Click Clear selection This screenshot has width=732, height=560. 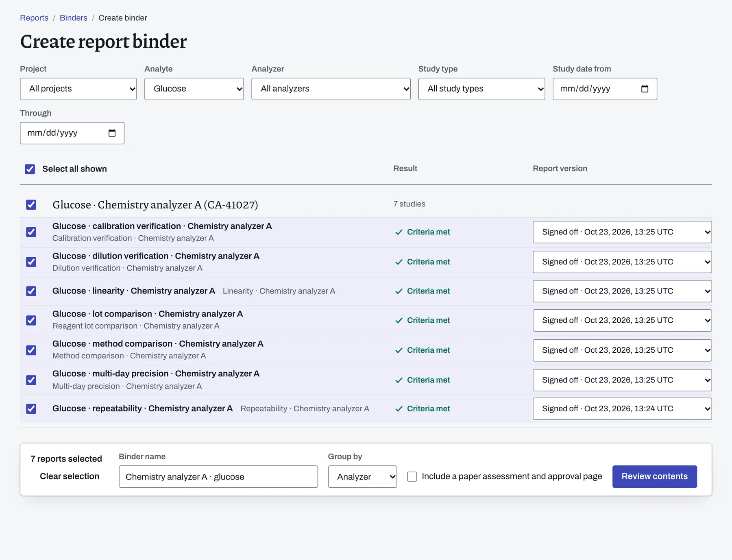[x=70, y=476]
